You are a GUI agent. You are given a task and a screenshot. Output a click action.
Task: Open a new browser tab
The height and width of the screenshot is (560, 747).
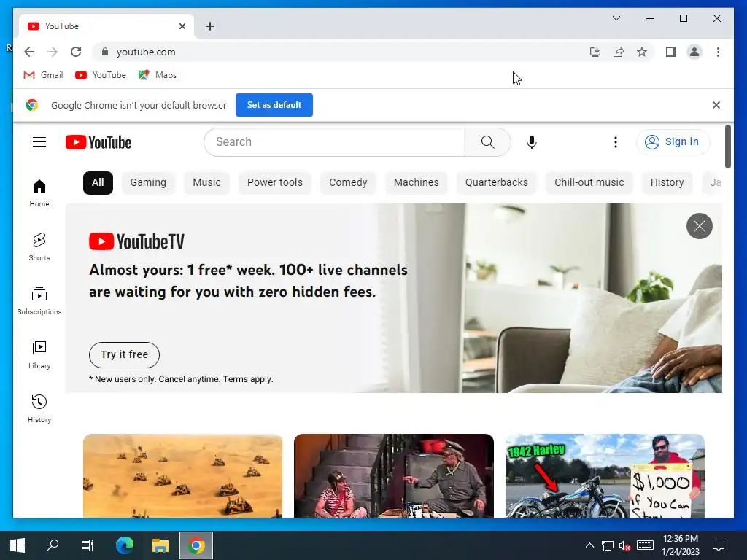(209, 26)
